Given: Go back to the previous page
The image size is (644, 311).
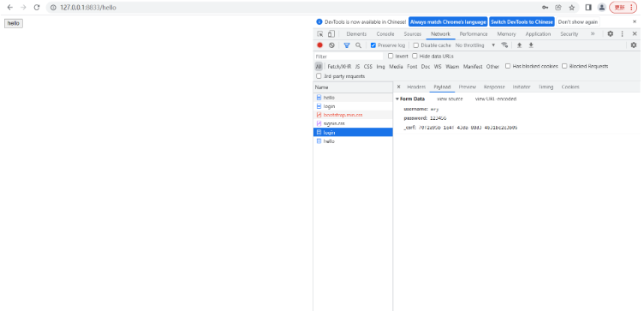Looking at the screenshot, I should point(10,8).
